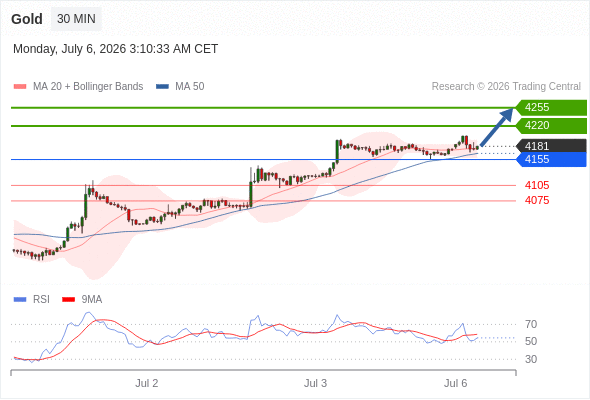Click the 4155 blue pivot tag
The image size is (590, 400).
tap(551, 160)
